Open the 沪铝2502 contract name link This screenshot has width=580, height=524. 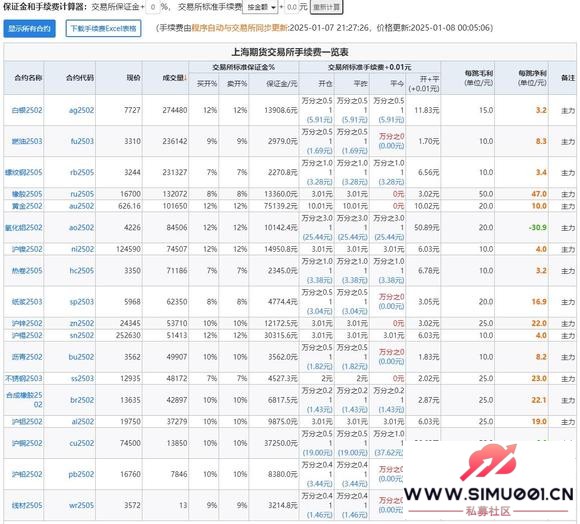click(27, 422)
